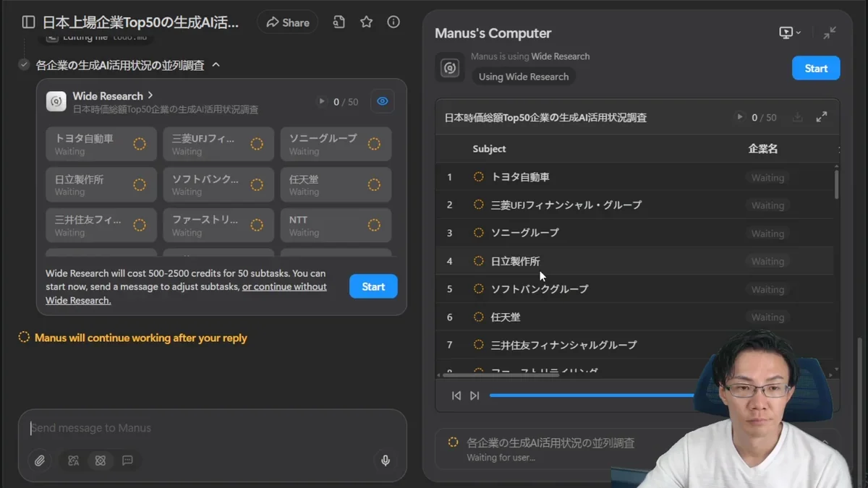The width and height of the screenshot is (868, 488).
Task: Click the Wide Research tool icon in Manus's Computer
Action: click(x=449, y=68)
